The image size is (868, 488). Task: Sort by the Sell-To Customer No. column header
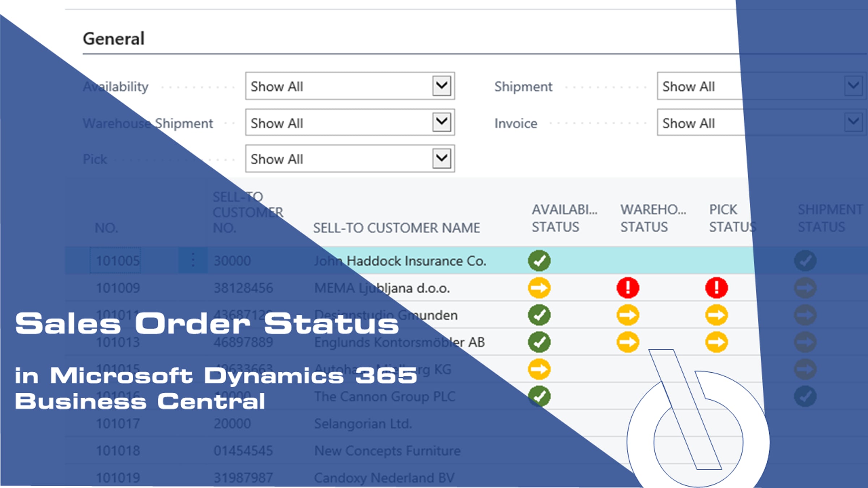tap(248, 212)
